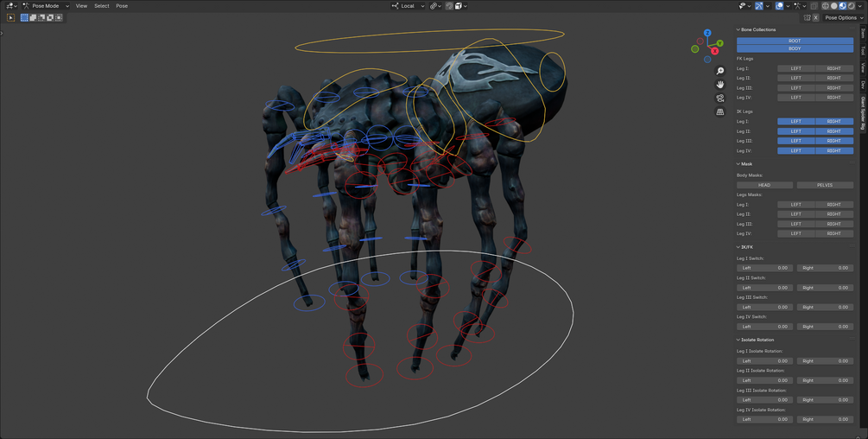The height and width of the screenshot is (439, 868).
Task: Open viewport shading options arrow
Action: (x=859, y=6)
